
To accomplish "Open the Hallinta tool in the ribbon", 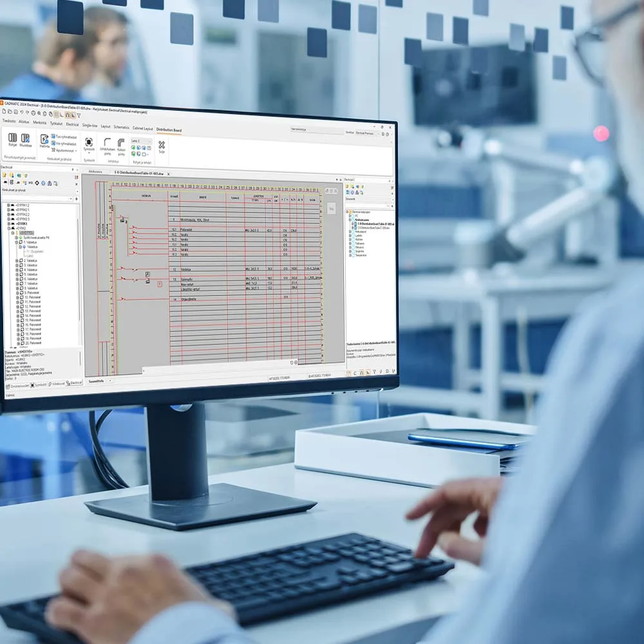I will coord(43,141).
